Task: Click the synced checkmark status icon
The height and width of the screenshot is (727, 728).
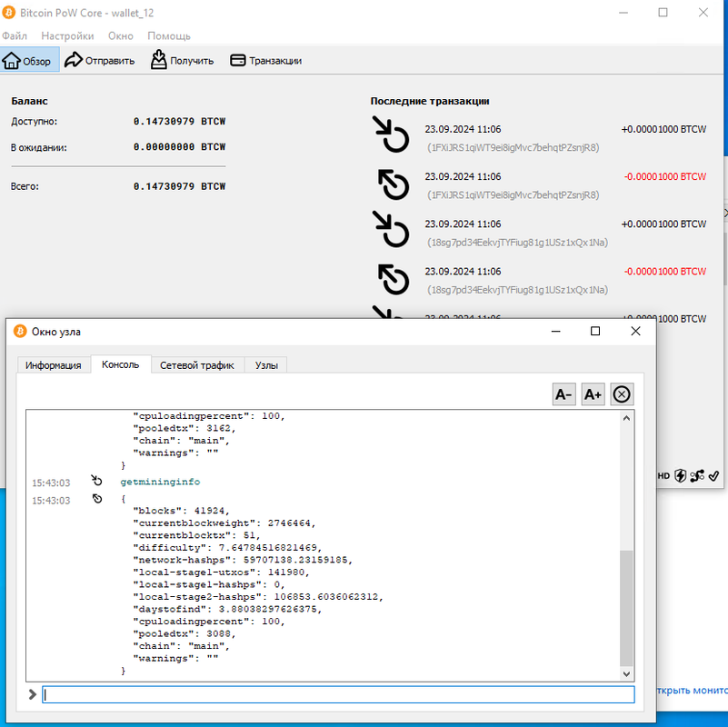Action: 714,476
